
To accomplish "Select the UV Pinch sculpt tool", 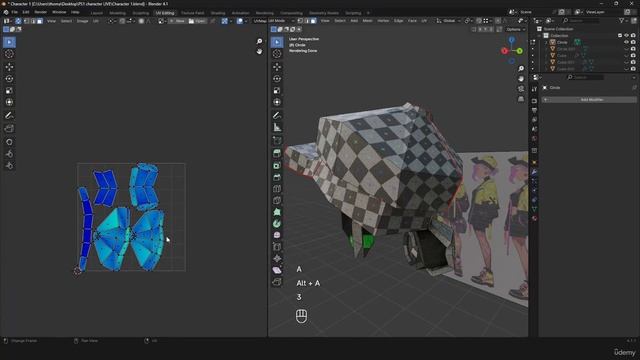I will click(9, 165).
